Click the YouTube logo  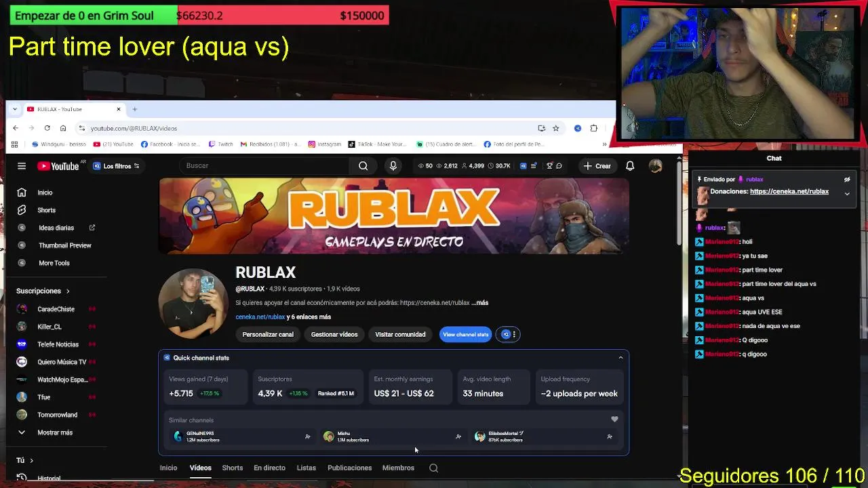(x=58, y=166)
